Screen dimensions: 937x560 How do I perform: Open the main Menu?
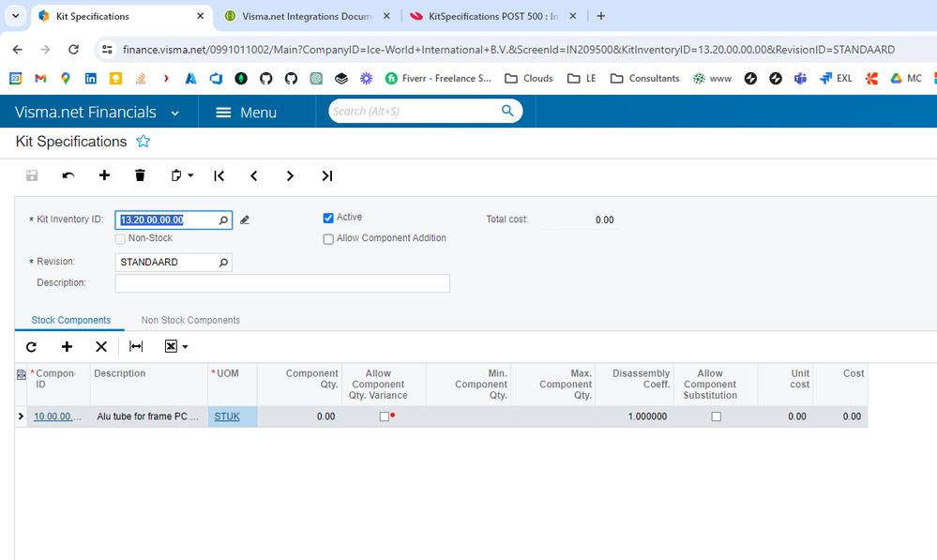pos(246,113)
